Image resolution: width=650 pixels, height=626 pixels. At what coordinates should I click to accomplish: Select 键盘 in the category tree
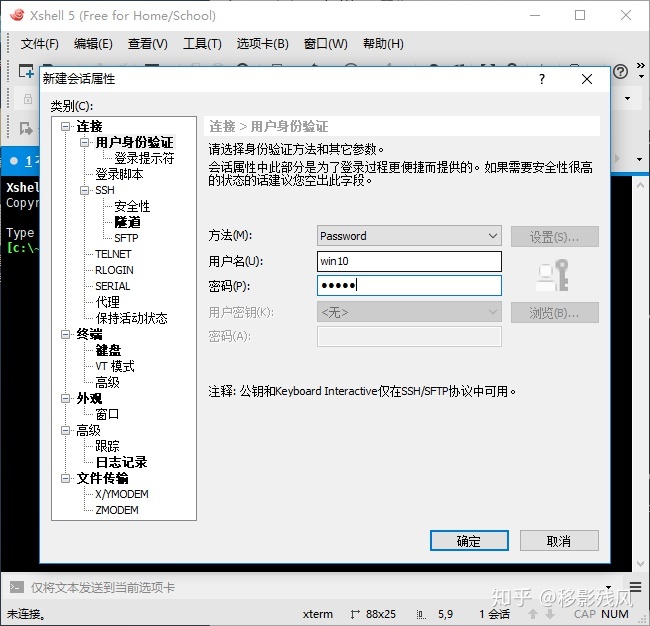coord(108,350)
